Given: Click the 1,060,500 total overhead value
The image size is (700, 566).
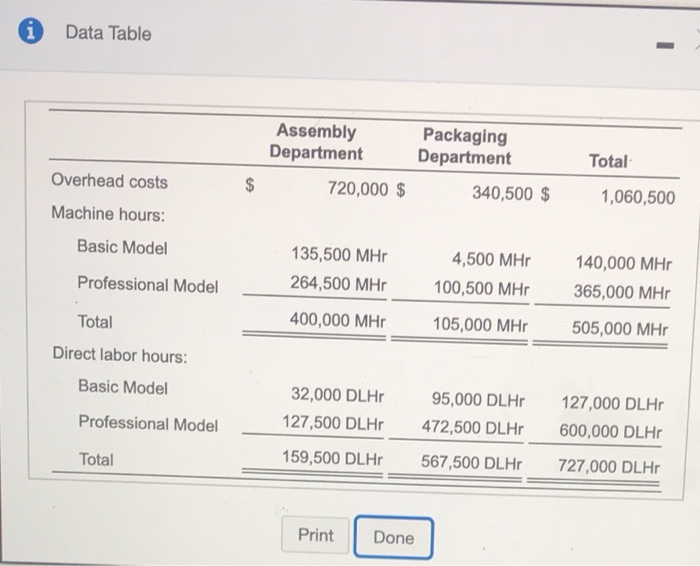Looking at the screenshot, I should (638, 197).
